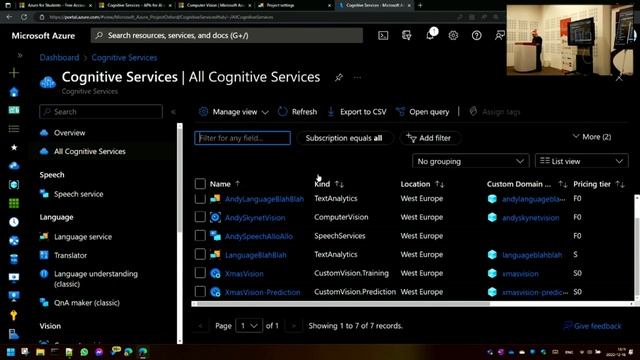640x360 pixels.
Task: Click the Filter for any field input
Action: (x=242, y=138)
